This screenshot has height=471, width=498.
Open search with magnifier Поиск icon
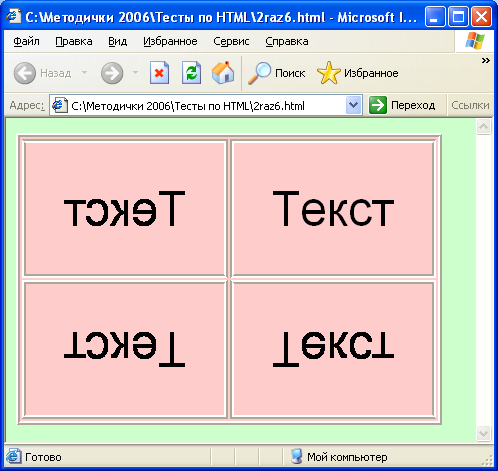[x=259, y=73]
